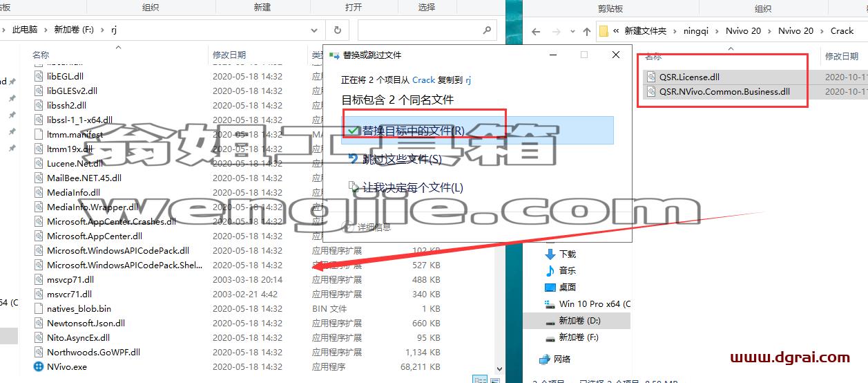This screenshot has height=383, width=868.
Task: Open 音乐 in Crack window sidebar
Action: point(567,270)
